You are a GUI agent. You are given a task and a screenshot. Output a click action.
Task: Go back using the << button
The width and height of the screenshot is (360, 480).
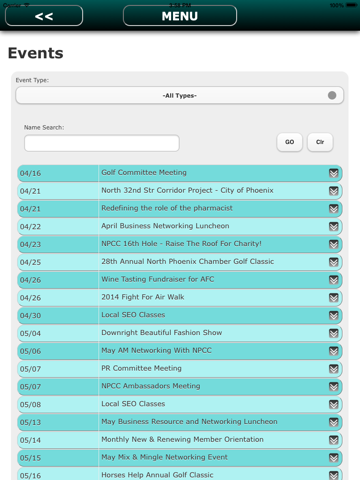coord(44,16)
